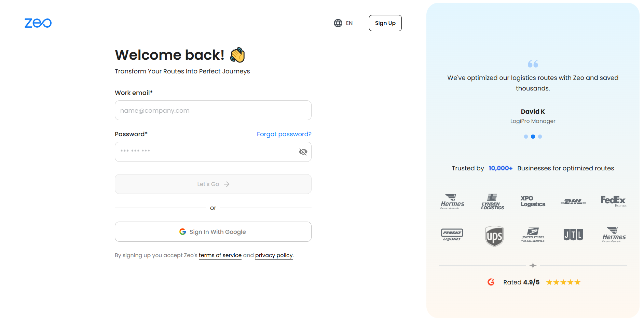Toggle password visibility eye icon

303,152
